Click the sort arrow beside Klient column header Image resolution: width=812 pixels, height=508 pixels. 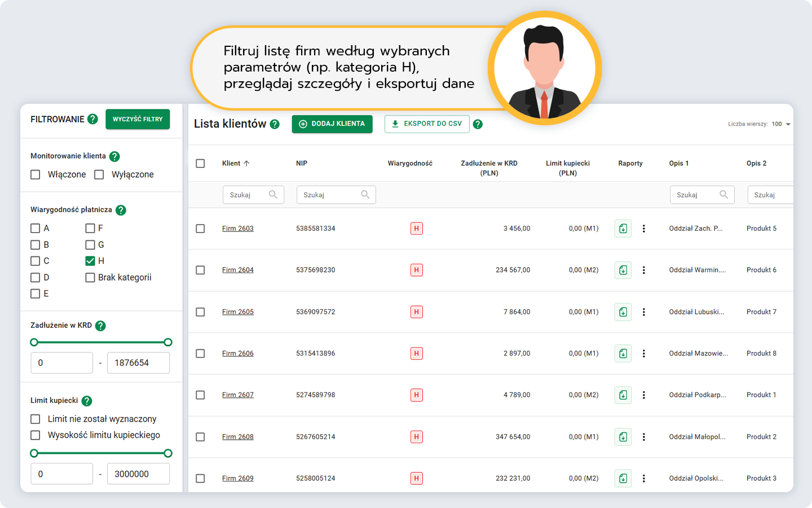(x=246, y=164)
